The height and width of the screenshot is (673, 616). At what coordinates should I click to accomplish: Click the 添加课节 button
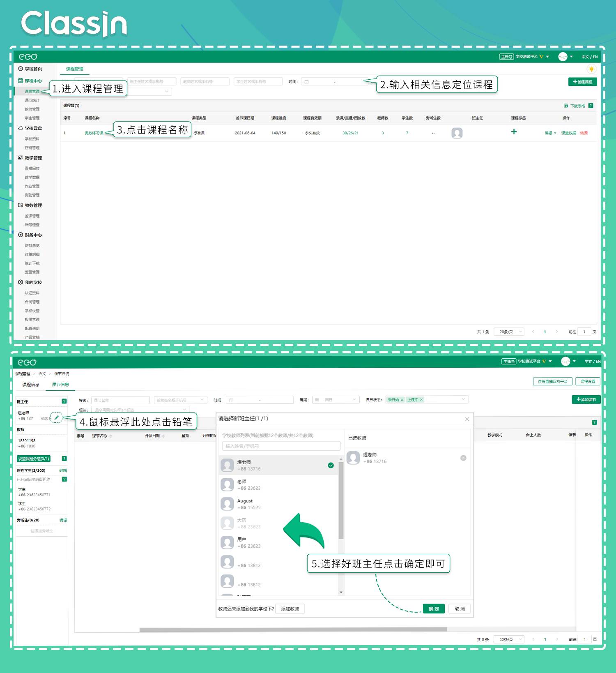(x=586, y=399)
